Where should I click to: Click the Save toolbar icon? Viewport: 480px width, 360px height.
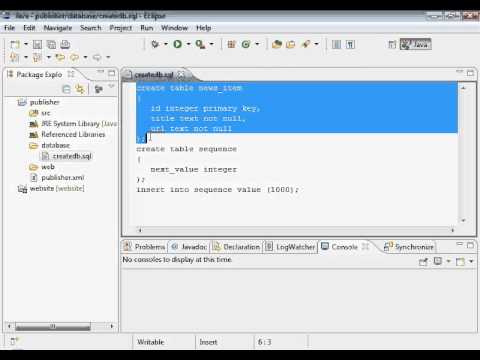tap(37, 44)
